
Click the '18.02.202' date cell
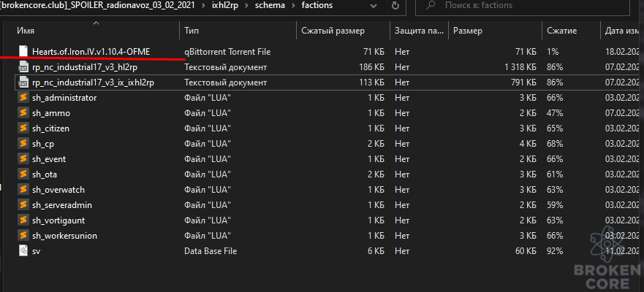(622, 52)
